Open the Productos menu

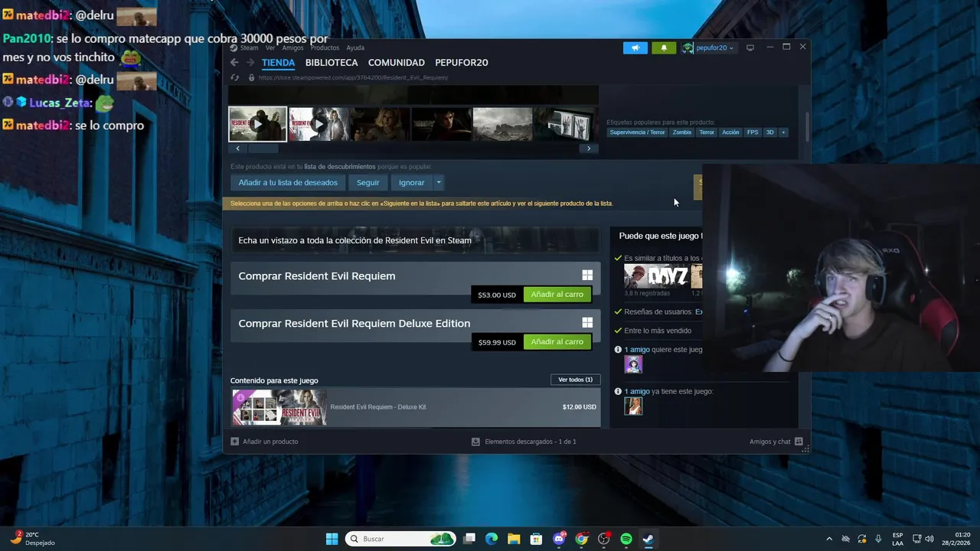pos(325,47)
